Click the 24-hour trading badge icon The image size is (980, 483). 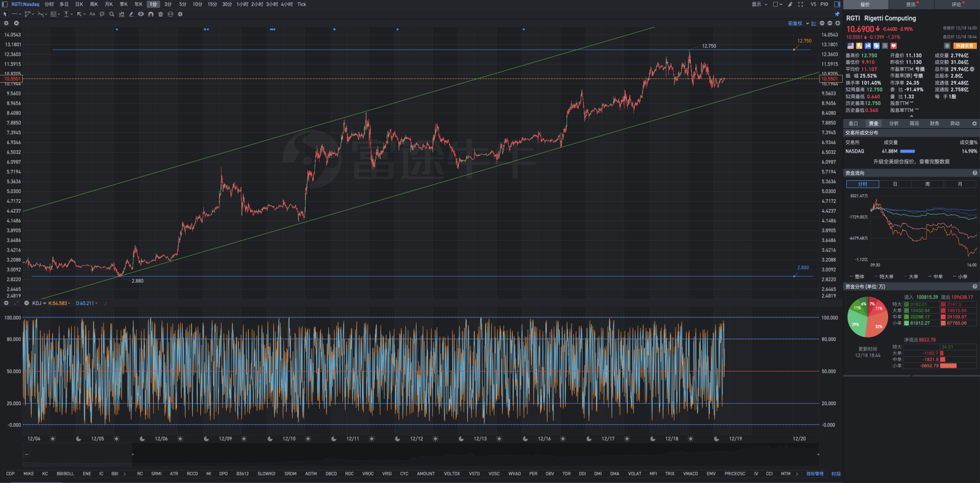pyautogui.click(x=868, y=46)
